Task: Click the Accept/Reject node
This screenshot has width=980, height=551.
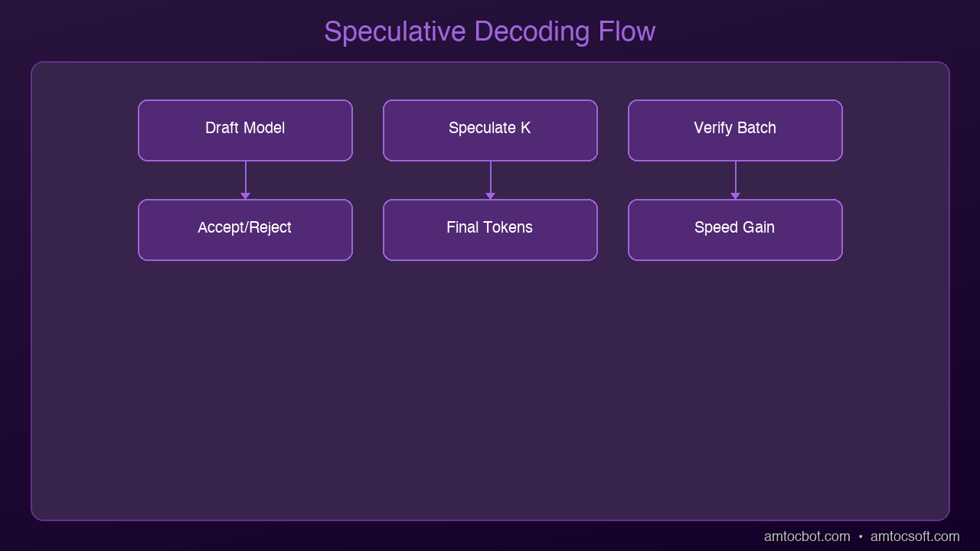Action: click(x=245, y=230)
